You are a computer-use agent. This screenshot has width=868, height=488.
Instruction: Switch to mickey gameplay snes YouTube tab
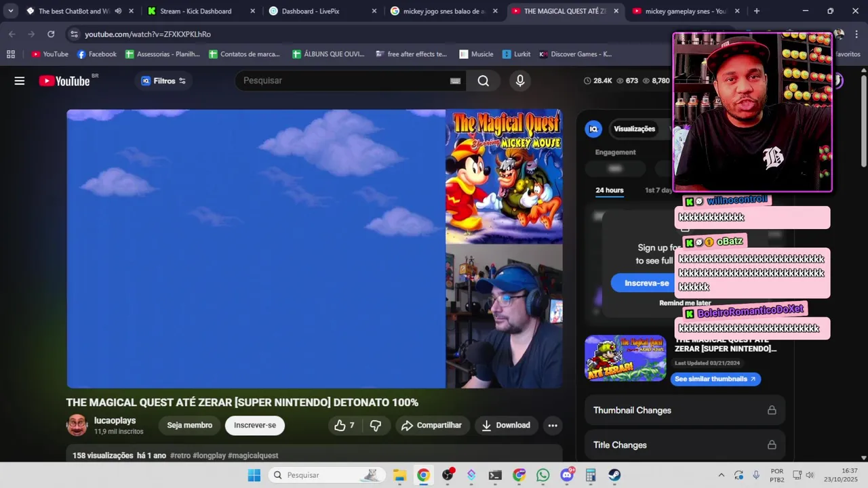(685, 11)
